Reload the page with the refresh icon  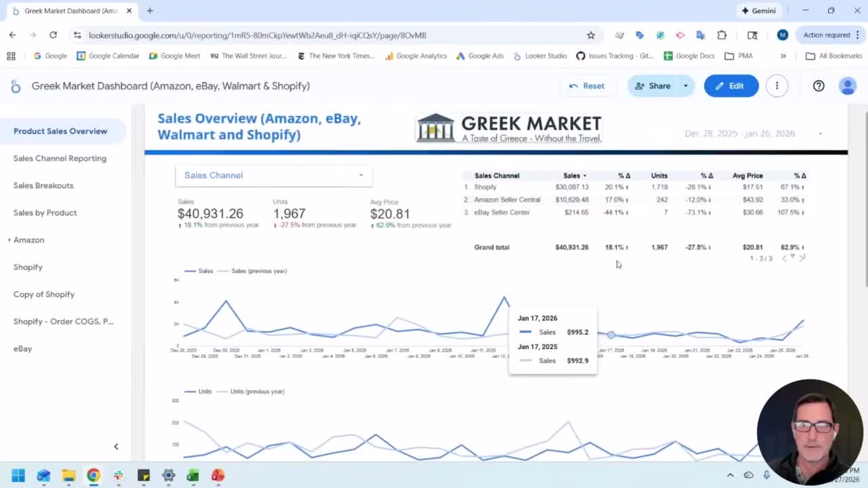(x=53, y=35)
